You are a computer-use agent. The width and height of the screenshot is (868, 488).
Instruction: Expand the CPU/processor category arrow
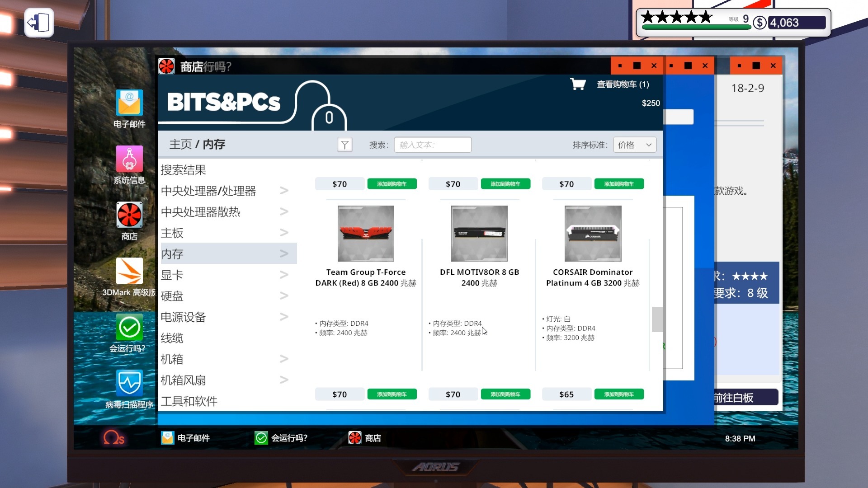pyautogui.click(x=284, y=191)
